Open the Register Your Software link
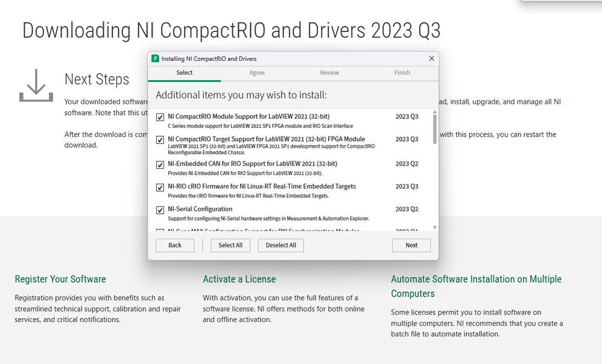602x364 pixels. tap(60, 279)
